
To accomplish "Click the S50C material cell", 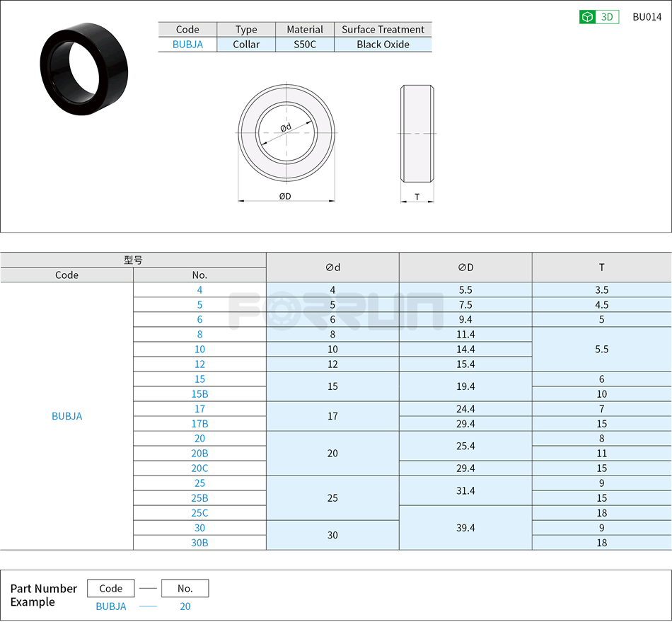I will click(305, 45).
